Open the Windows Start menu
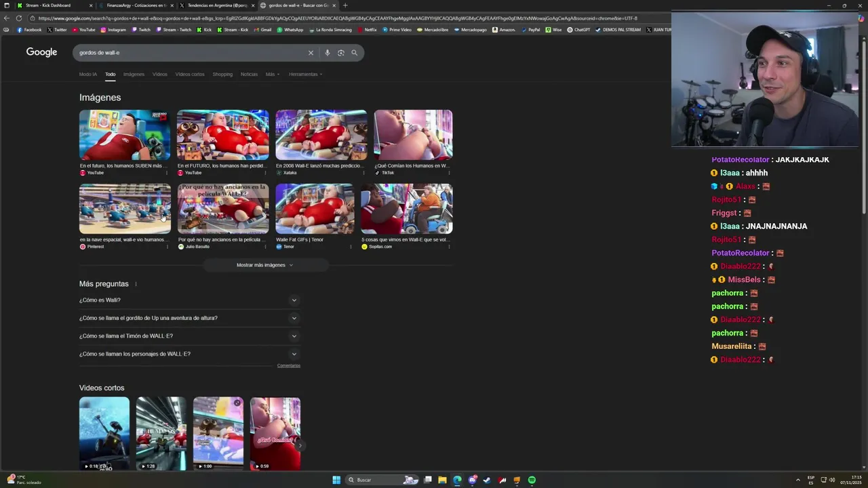Image resolution: width=868 pixels, height=488 pixels. point(336,480)
